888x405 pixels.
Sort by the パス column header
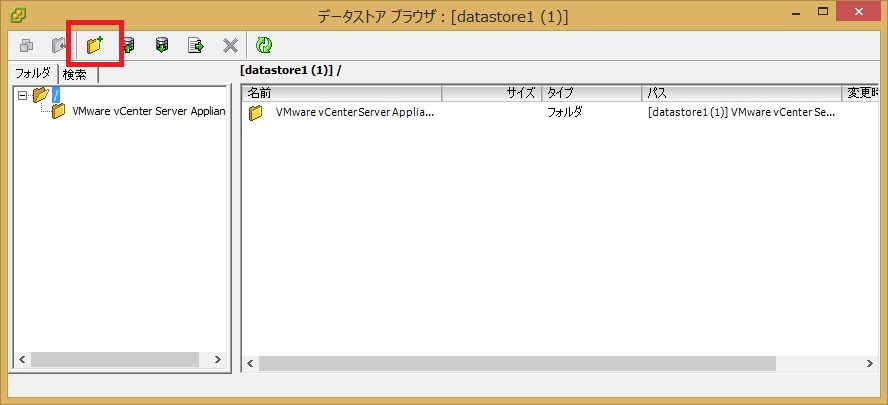click(742, 93)
